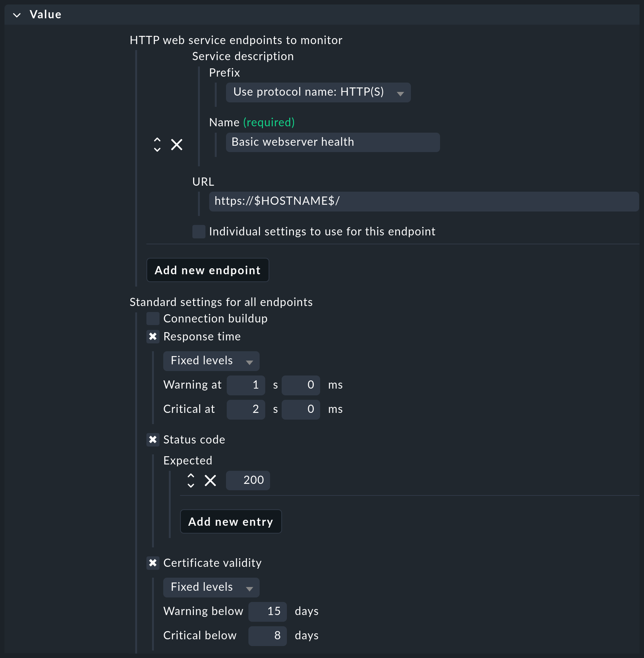644x658 pixels.
Task: Click the Add new entry button
Action: click(230, 521)
